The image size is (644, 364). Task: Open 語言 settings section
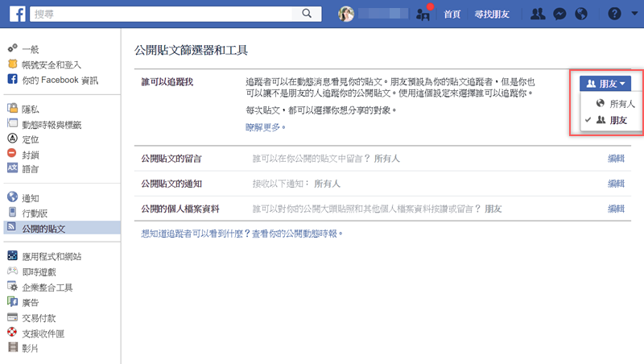click(31, 169)
